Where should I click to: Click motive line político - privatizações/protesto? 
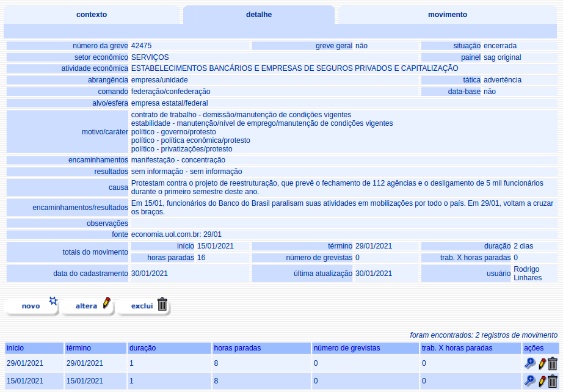[x=182, y=149]
